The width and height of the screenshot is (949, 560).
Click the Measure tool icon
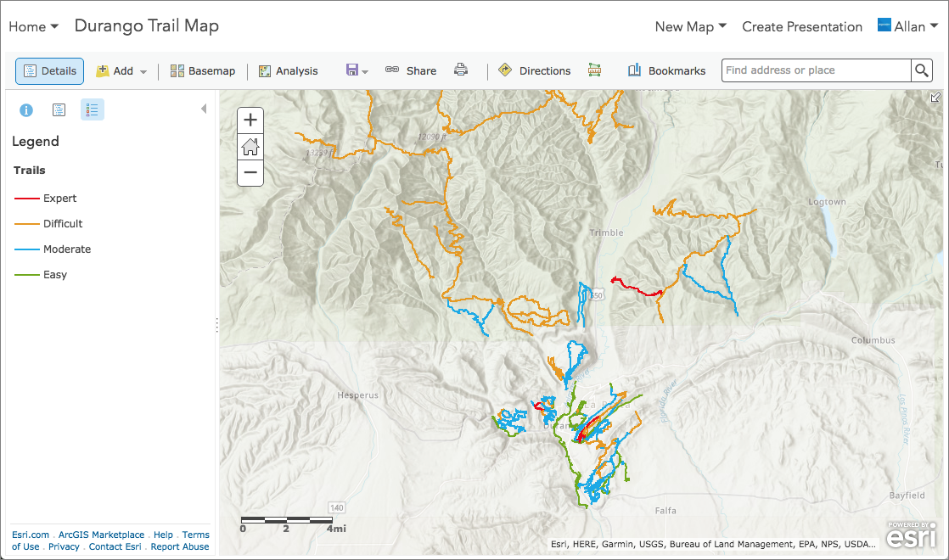pyautogui.click(x=594, y=70)
